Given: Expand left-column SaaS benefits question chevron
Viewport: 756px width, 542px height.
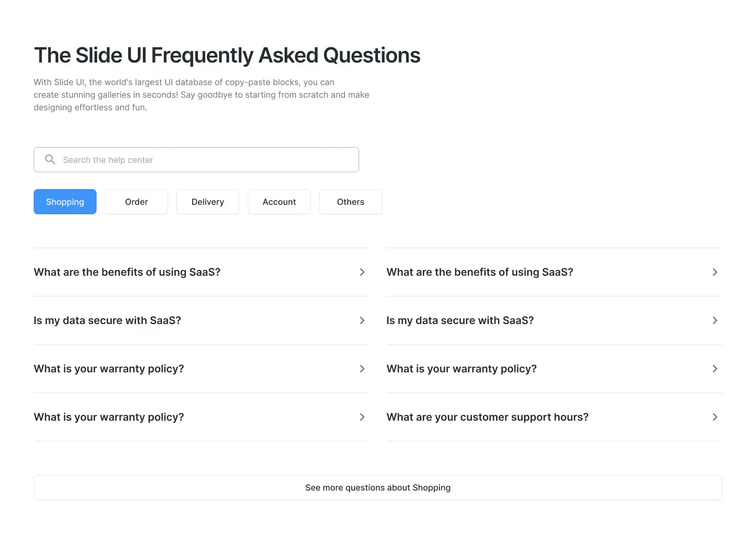Looking at the screenshot, I should coord(362,272).
